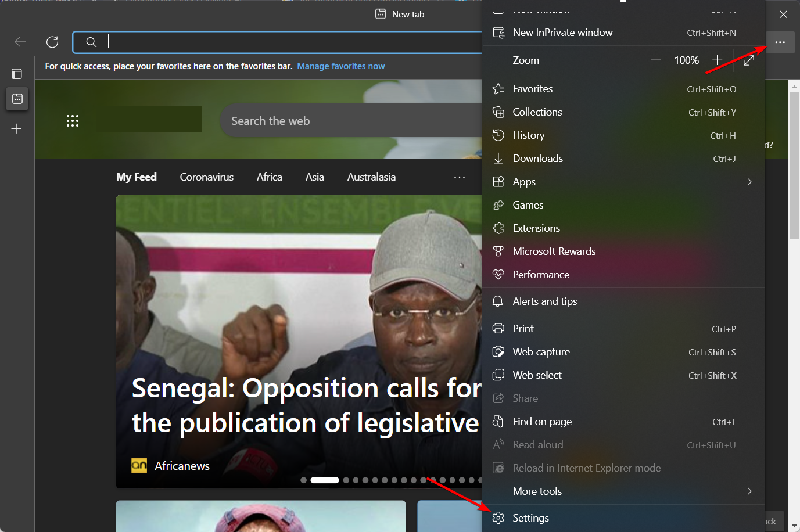The image size is (800, 532).
Task: Click the Print printer icon
Action: click(x=498, y=329)
